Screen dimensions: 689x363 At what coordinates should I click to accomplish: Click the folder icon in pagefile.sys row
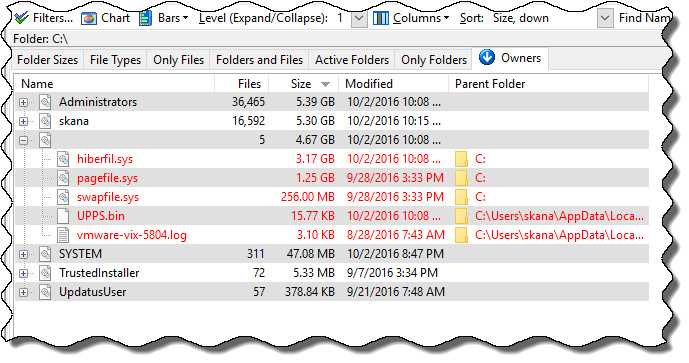pyautogui.click(x=461, y=178)
